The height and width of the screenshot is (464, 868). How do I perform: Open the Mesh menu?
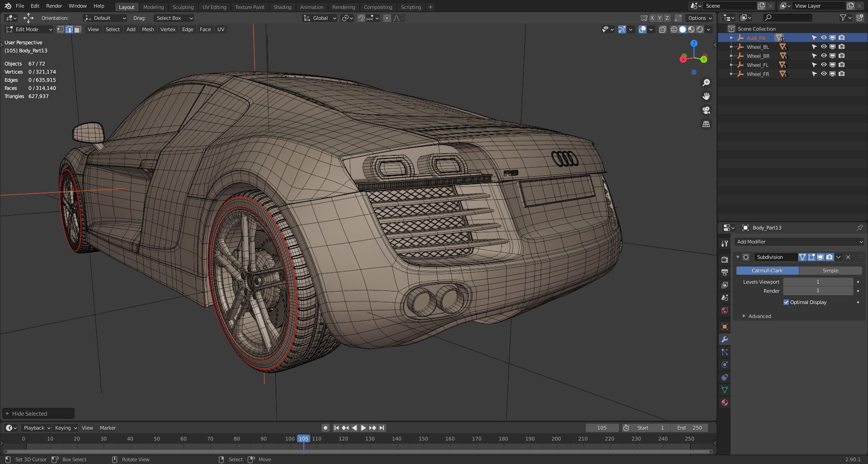click(x=148, y=29)
